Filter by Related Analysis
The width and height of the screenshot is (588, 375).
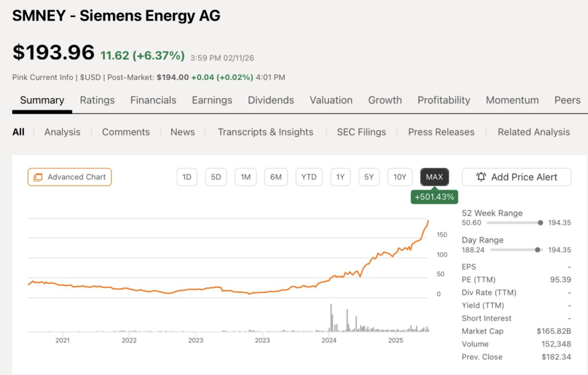pos(534,132)
